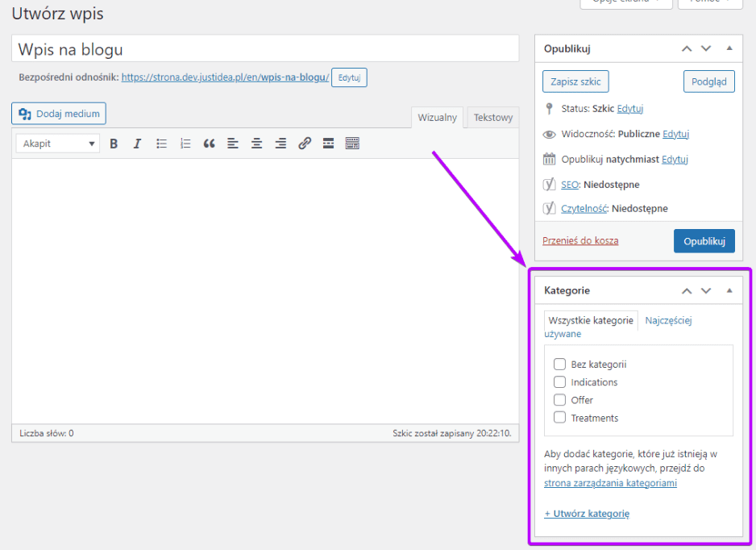Apply italic formatting to text

coord(137,144)
